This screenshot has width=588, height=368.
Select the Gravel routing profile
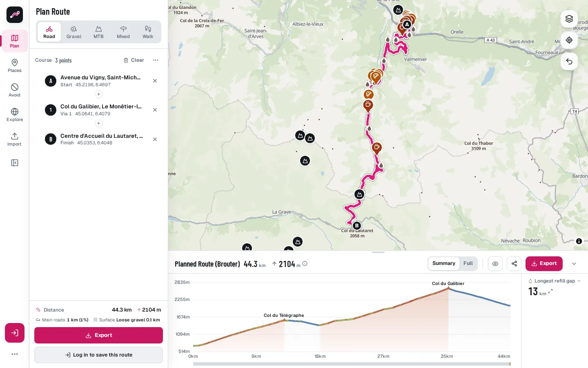[x=74, y=32]
